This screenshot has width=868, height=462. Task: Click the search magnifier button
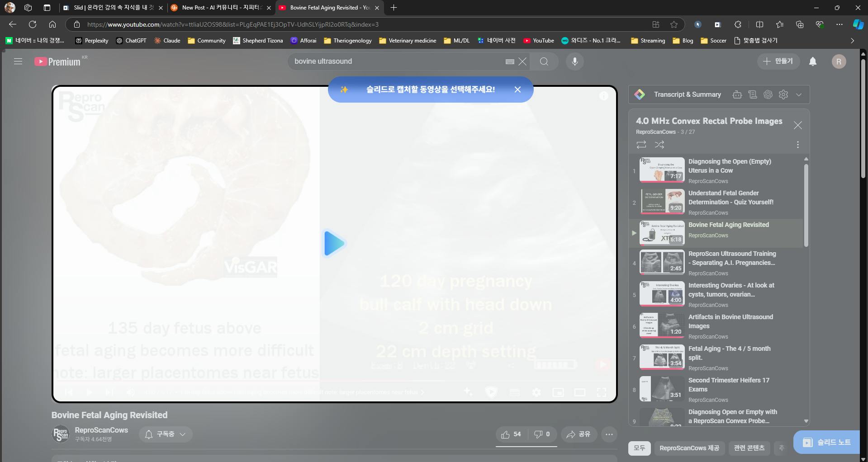tap(544, 61)
